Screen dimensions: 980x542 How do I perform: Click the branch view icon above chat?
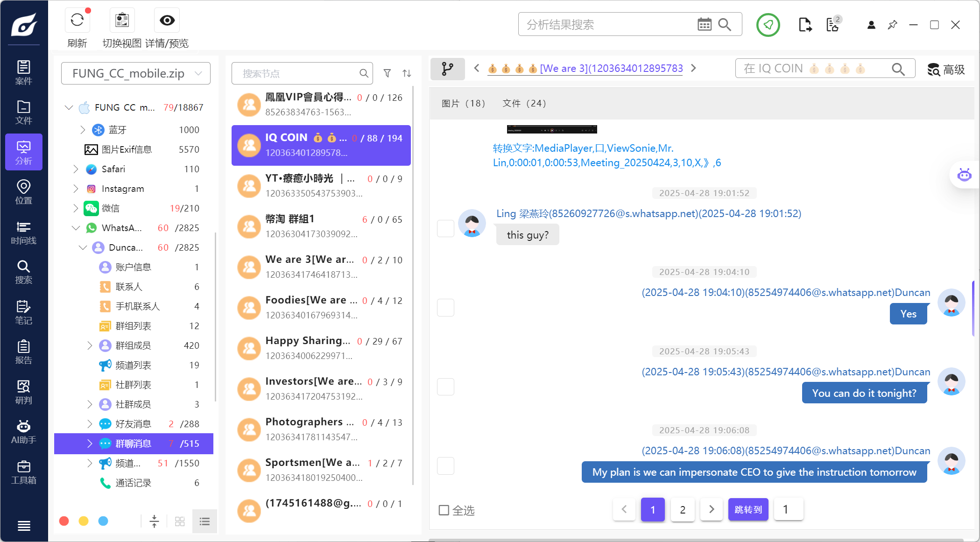point(447,69)
